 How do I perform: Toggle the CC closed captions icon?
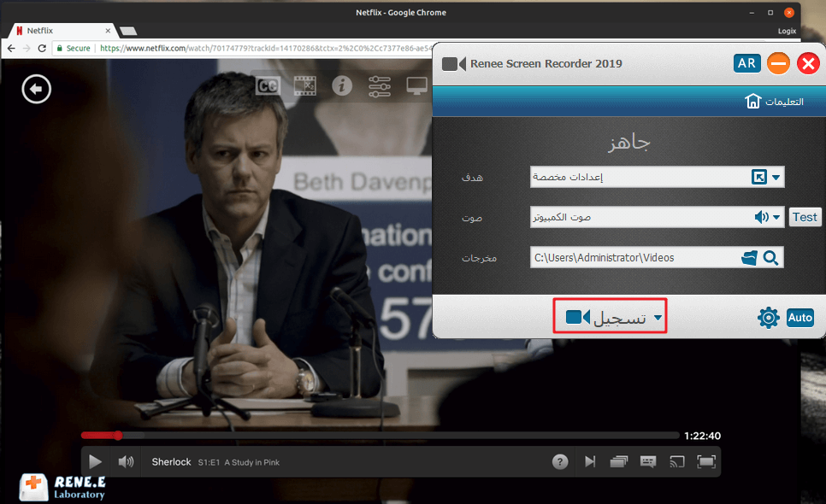[268, 85]
